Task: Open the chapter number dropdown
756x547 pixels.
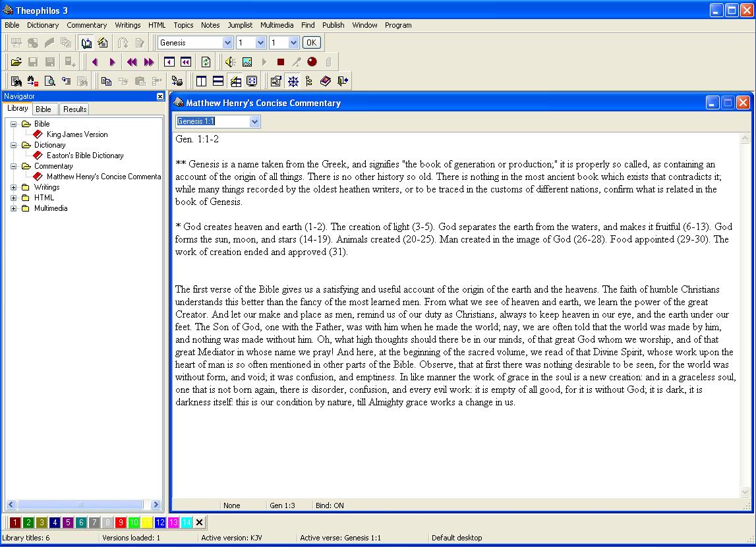Action: pyautogui.click(x=260, y=43)
